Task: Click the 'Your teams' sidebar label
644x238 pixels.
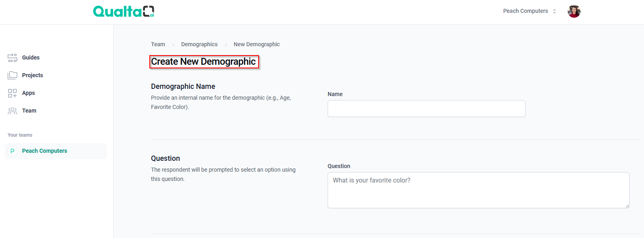Action: (x=20, y=135)
